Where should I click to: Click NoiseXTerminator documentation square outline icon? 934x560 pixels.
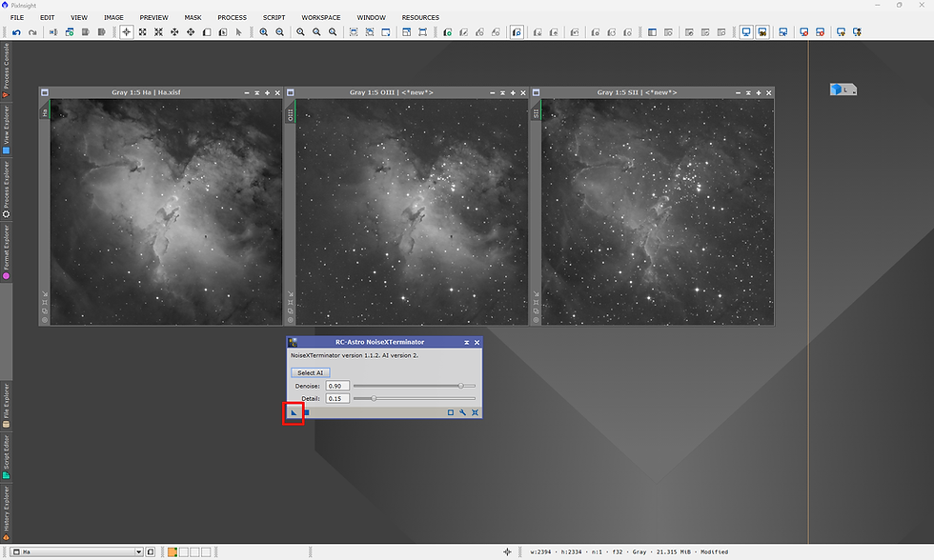click(x=450, y=412)
